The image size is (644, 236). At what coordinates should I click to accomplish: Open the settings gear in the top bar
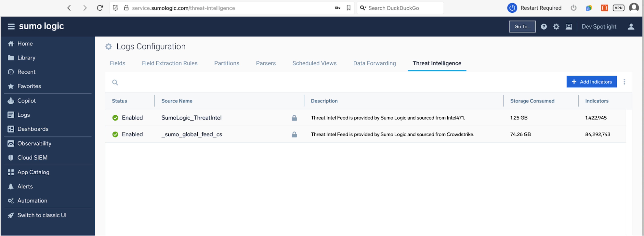point(556,27)
